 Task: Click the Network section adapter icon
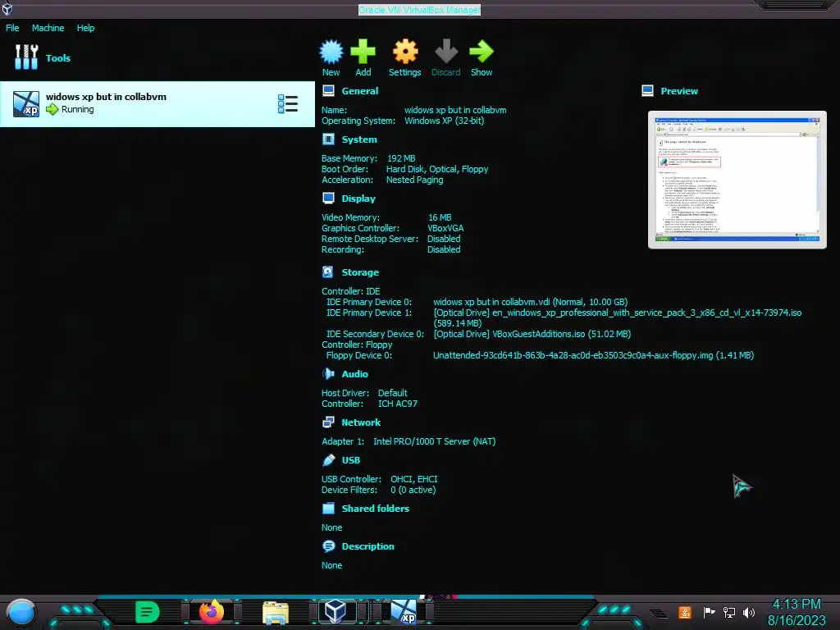328,422
